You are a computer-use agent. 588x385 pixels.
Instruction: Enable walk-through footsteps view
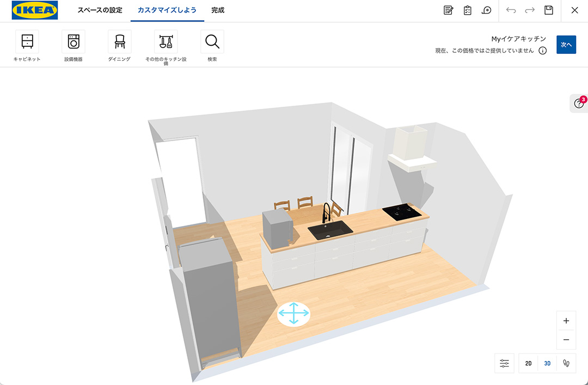pos(566,363)
